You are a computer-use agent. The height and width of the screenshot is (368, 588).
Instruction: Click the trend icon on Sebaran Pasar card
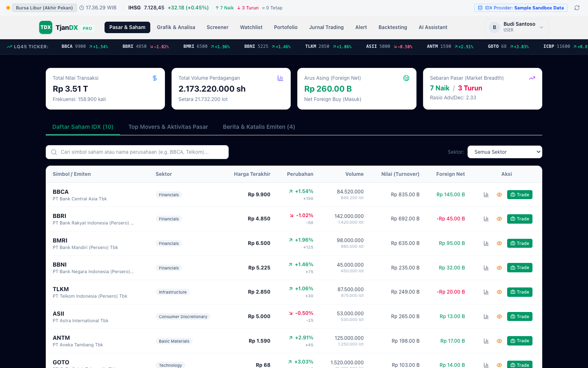(x=532, y=78)
